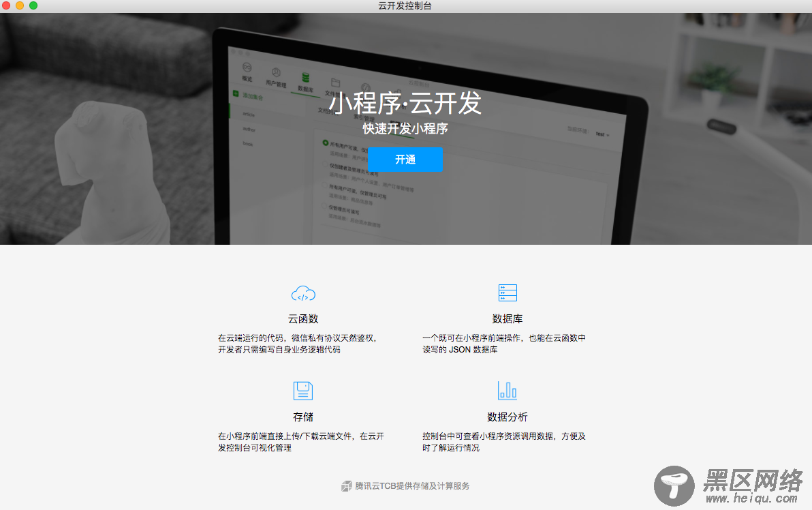Click description starting 在云端运行的代码

[x=298, y=344]
